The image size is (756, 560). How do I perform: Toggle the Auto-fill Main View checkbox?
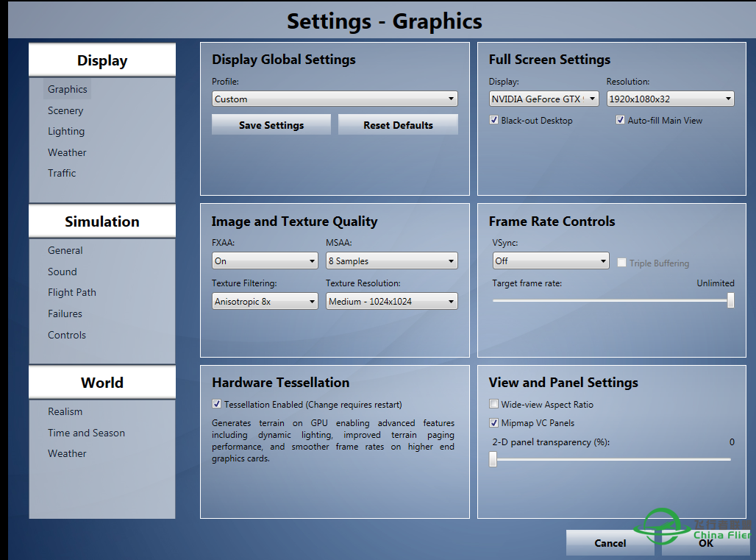[620, 120]
